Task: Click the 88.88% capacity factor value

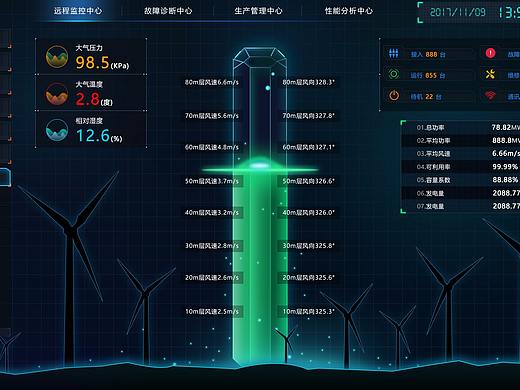Action: point(505,180)
